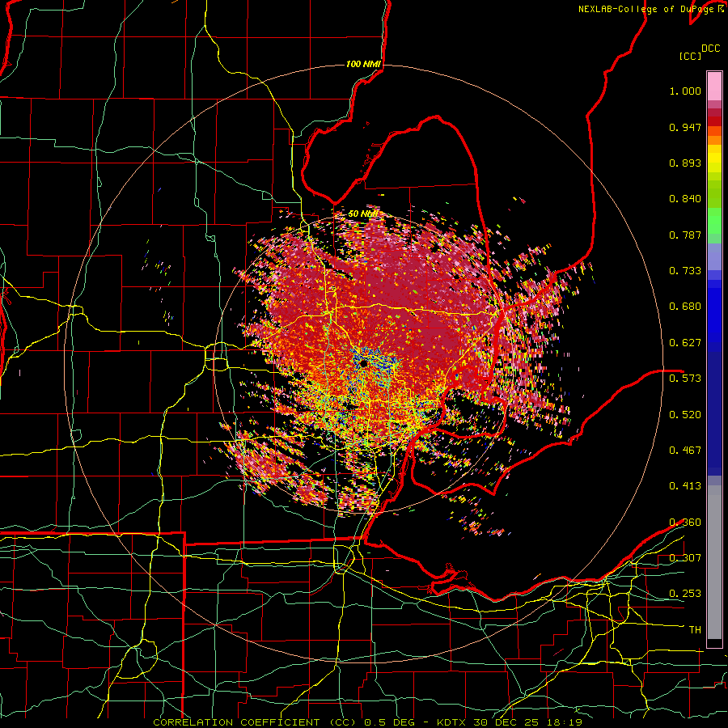Screen dimensions: 728x728
Task: Click the 0.360 color scale value
Action: point(685,523)
